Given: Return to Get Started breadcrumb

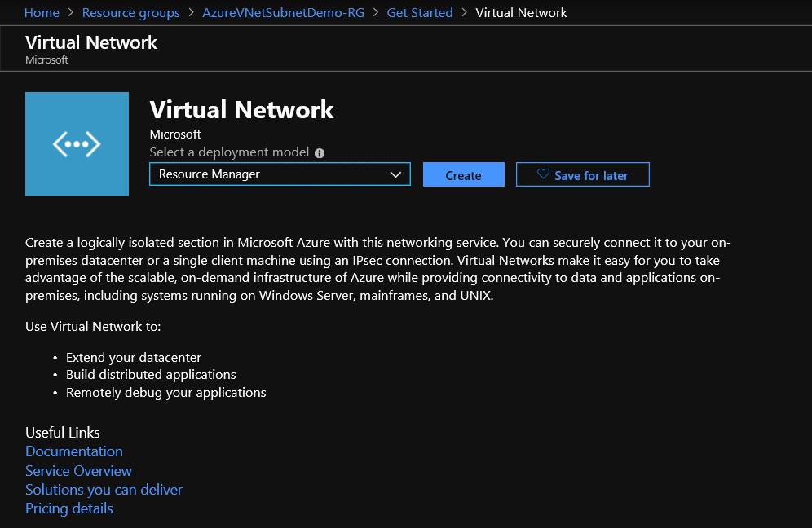Looking at the screenshot, I should (x=420, y=12).
